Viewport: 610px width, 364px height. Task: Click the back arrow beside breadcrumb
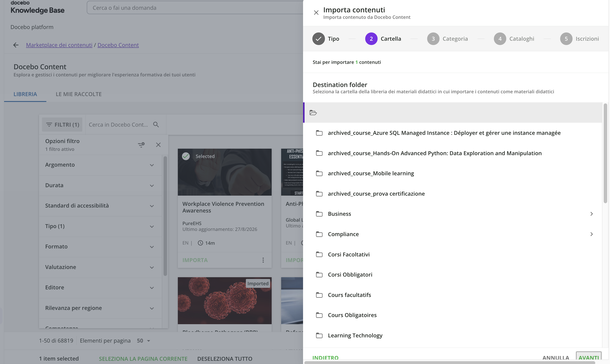[16, 45]
